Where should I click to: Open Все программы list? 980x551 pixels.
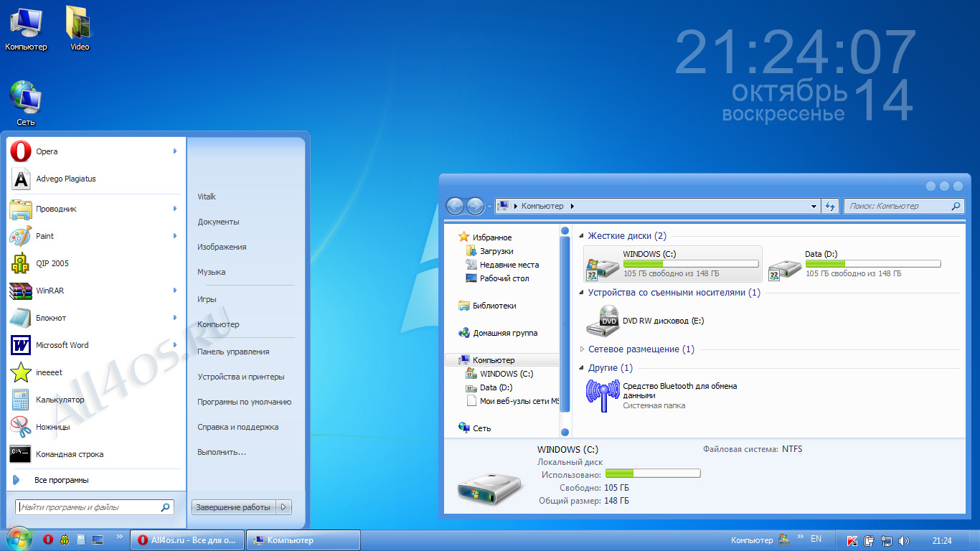click(x=62, y=480)
